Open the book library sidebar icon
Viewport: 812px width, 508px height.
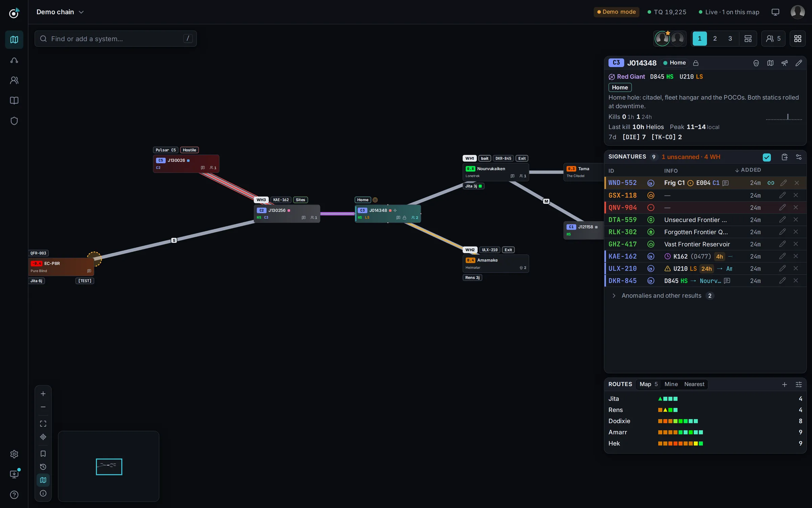14,101
